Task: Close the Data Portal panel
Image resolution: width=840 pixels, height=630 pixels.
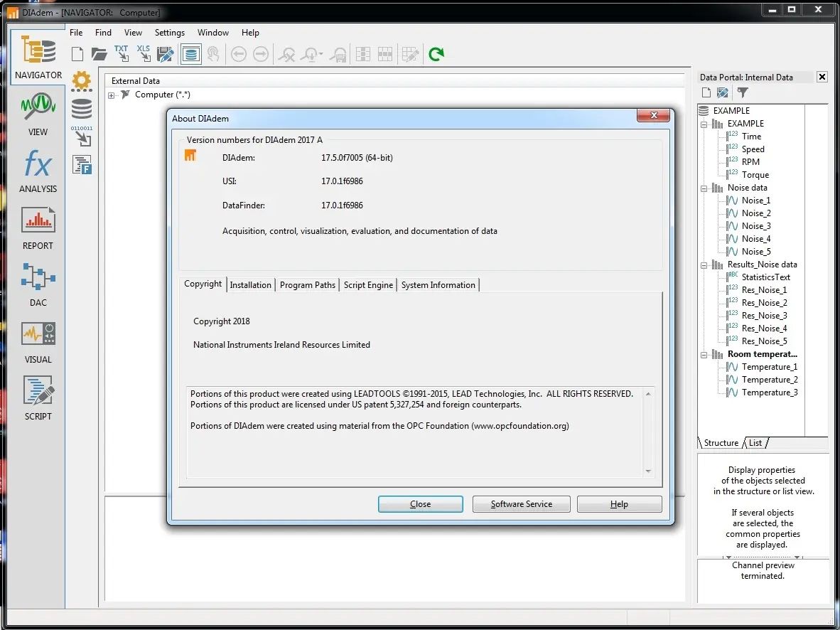Action: click(822, 78)
